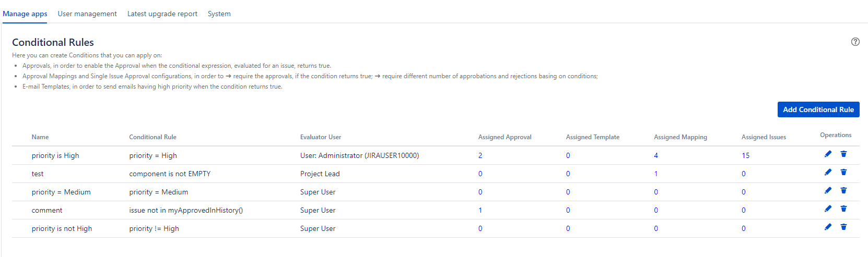
Task: Open the Latest upgrade report tab
Action: (x=162, y=14)
